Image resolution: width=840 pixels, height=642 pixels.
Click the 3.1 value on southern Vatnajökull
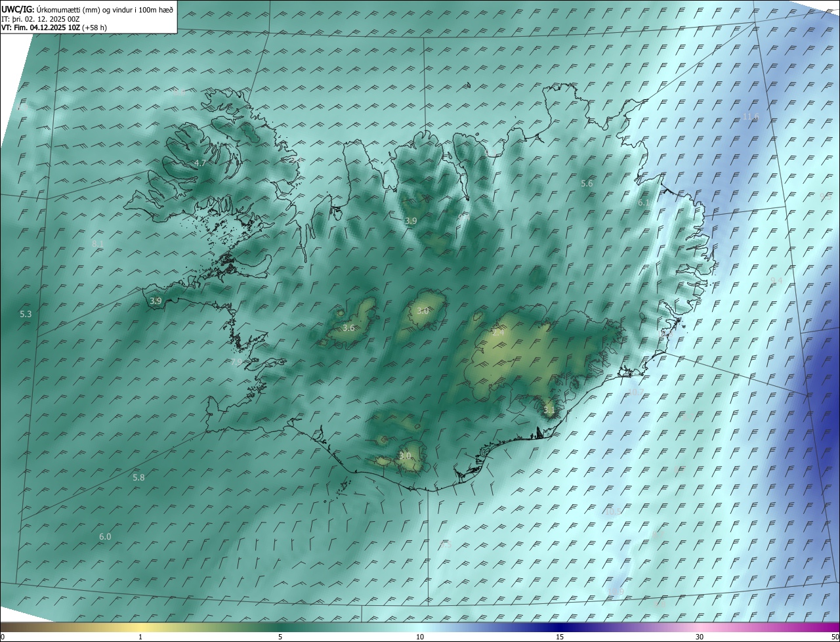click(x=549, y=410)
